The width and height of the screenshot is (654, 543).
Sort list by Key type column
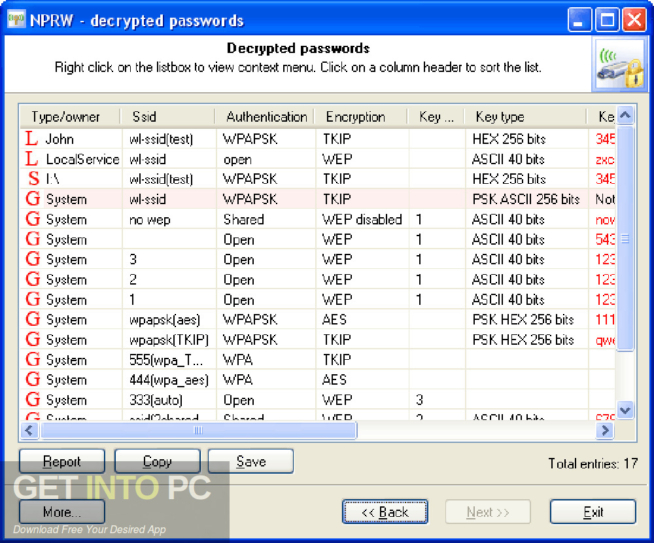(525, 117)
